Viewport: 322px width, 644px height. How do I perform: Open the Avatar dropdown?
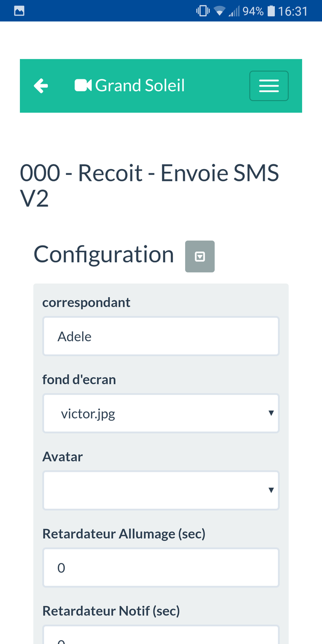click(x=161, y=490)
